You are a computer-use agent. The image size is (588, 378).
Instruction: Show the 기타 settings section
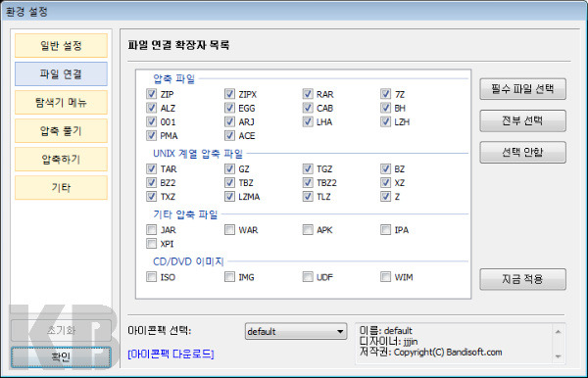click(x=61, y=188)
